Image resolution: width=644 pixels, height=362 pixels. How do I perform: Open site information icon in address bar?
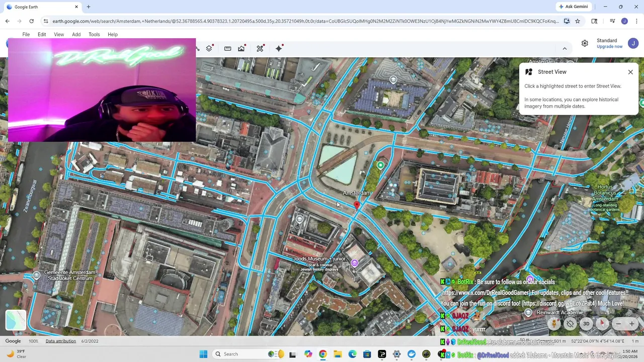pos(46,21)
